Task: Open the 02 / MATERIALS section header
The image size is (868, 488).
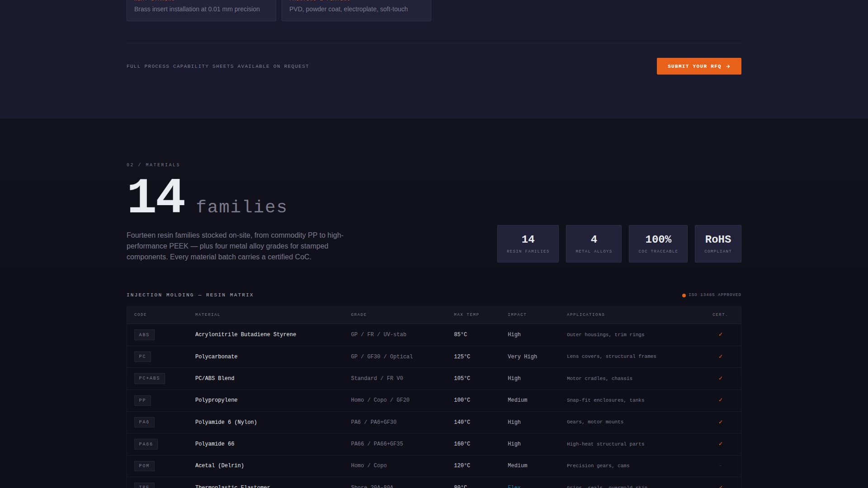Action: point(153,164)
